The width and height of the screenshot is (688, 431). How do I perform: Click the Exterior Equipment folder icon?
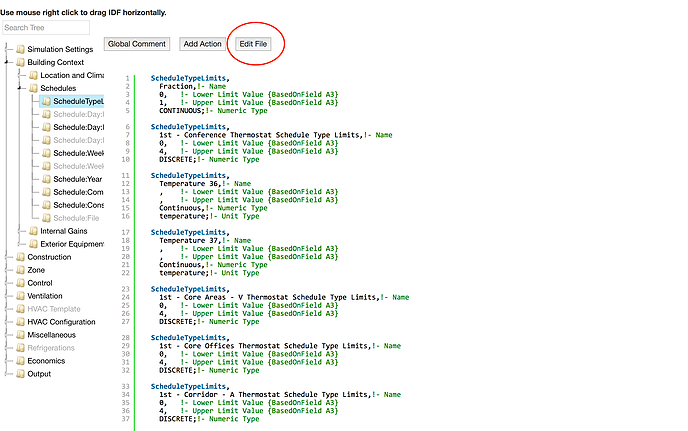click(33, 244)
